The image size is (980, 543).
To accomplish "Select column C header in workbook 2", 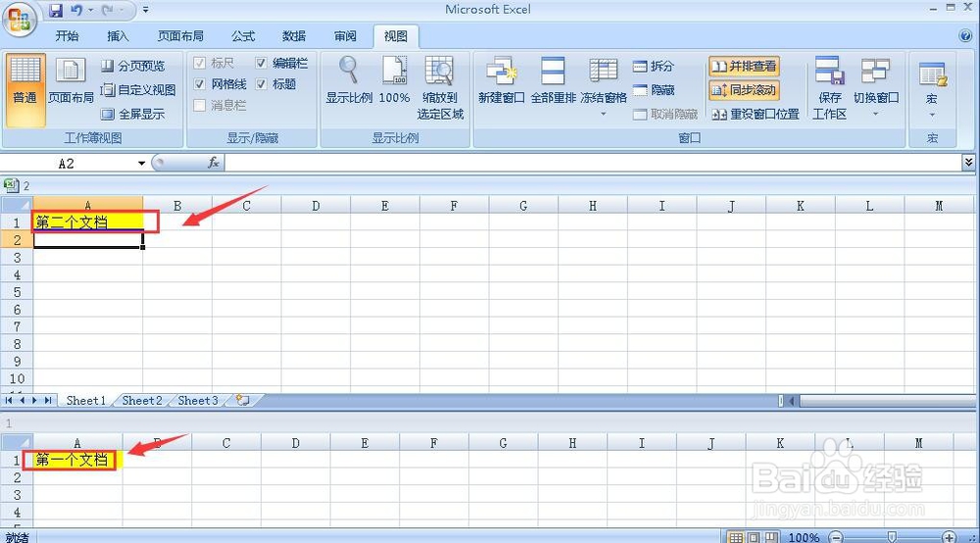I will (x=246, y=206).
